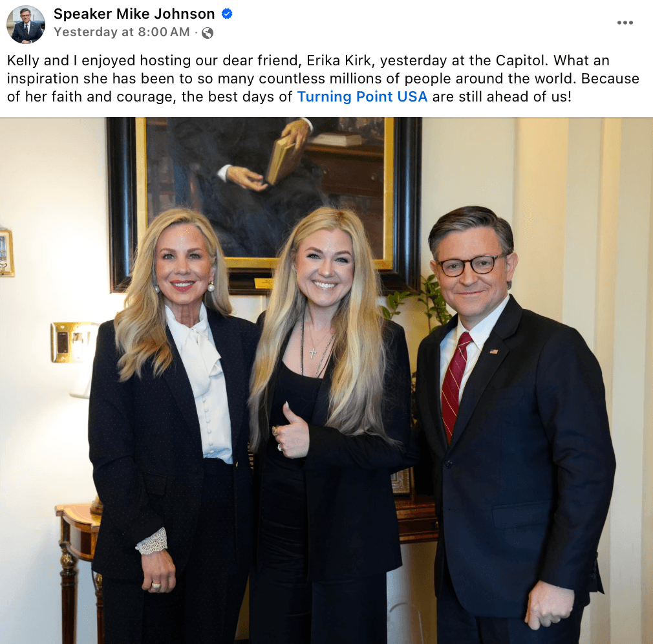653x644 pixels.
Task: Click the pearl earring on left woman
Action: (x=211, y=286)
